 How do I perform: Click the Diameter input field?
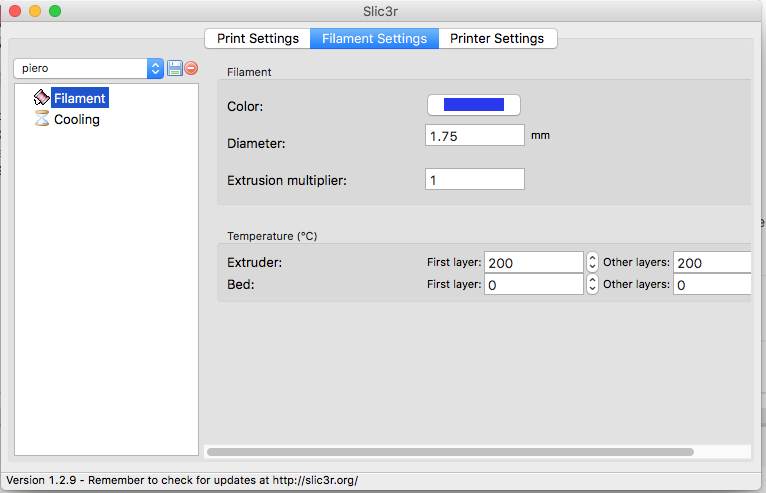pos(475,136)
